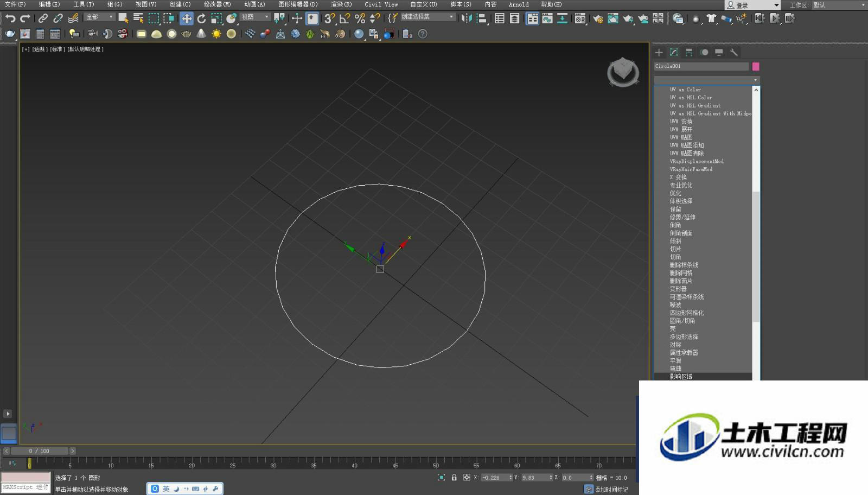868x495 pixels.
Task: Open the 渲染(R) menu
Action: [x=341, y=4]
